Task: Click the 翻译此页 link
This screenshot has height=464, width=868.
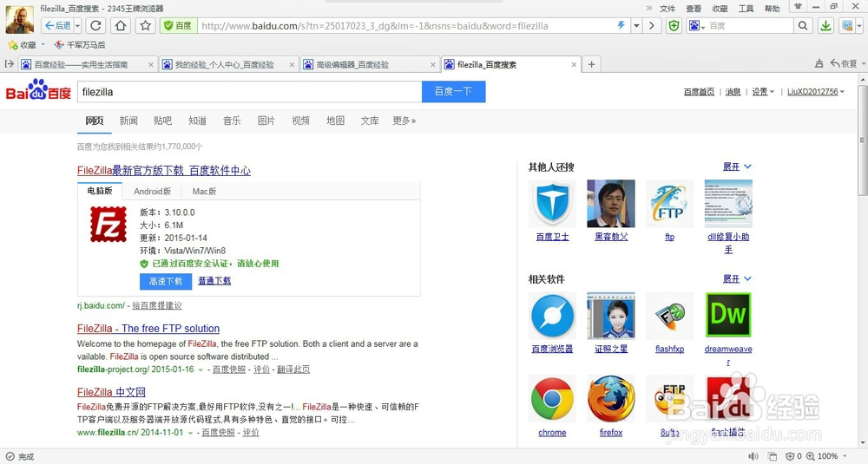Action: [x=293, y=369]
